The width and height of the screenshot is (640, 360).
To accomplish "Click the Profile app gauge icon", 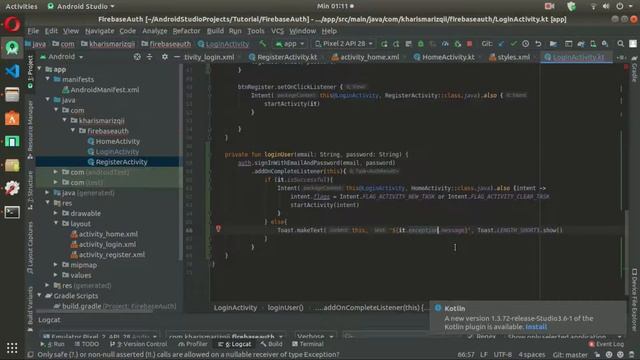I will point(445,44).
